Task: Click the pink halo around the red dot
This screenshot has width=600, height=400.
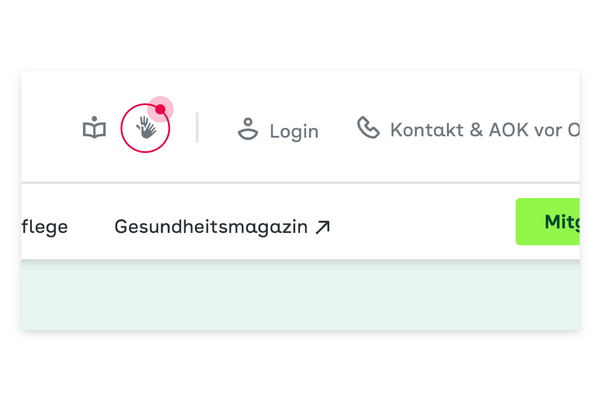Action: [x=160, y=109]
